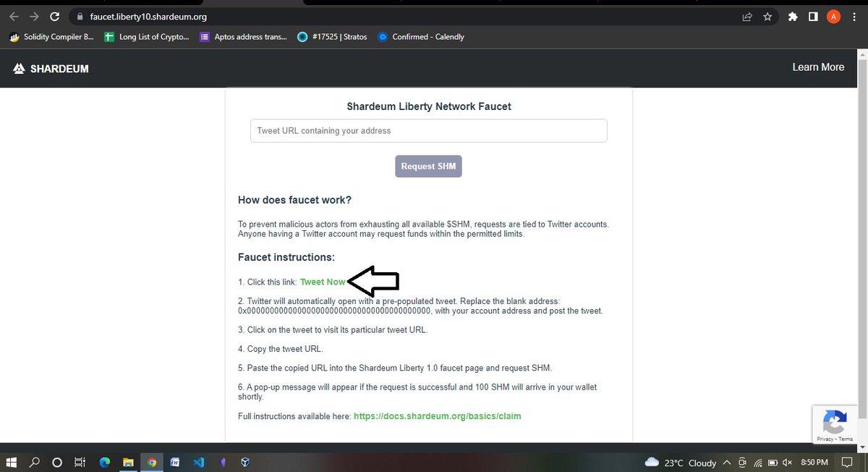The width and height of the screenshot is (868, 472).
Task: Open Visual Studio Code from taskbar
Action: pyautogui.click(x=198, y=462)
